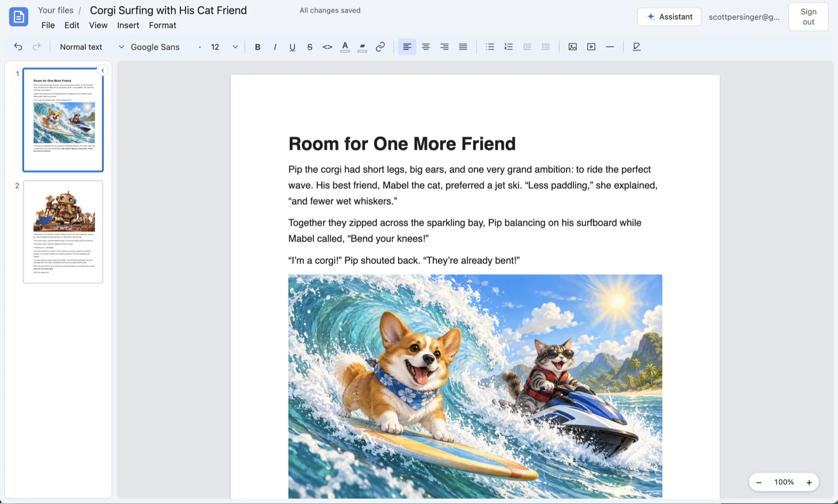Create a bulleted list
The height and width of the screenshot is (504, 838).
point(490,47)
